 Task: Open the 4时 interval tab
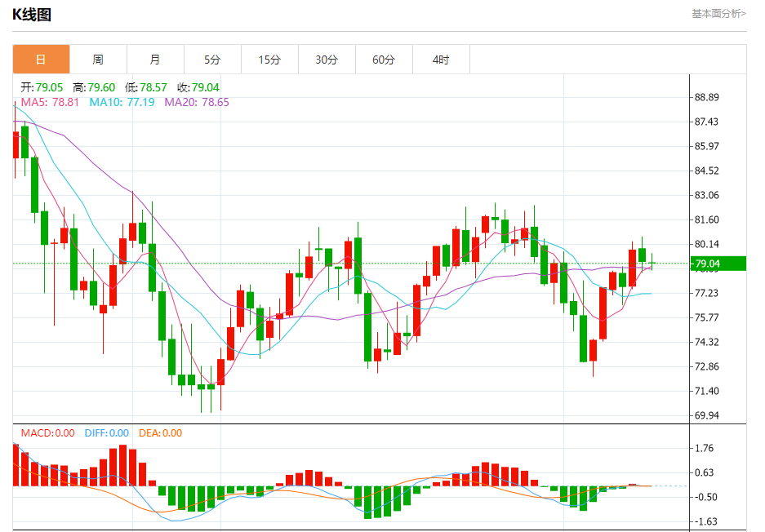441,60
